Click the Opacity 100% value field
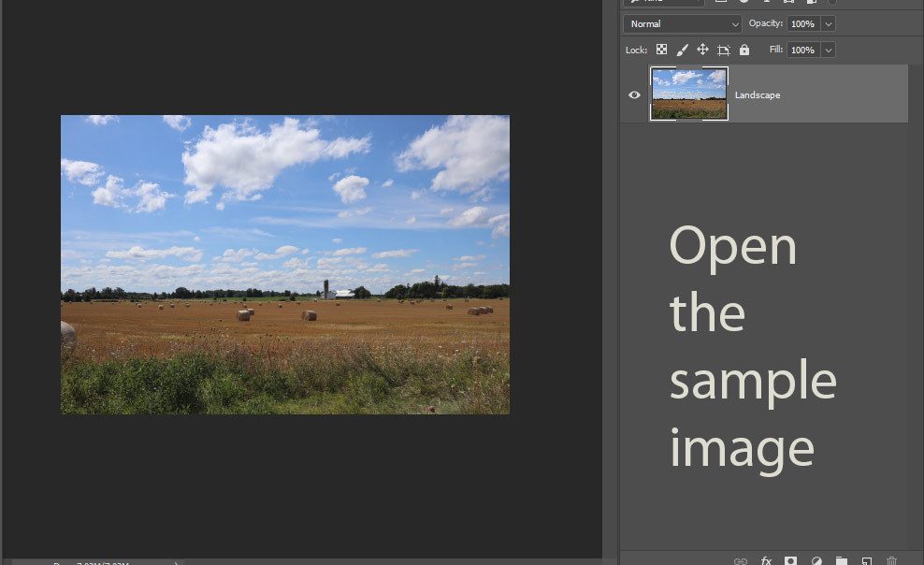924x565 pixels. 802,23
